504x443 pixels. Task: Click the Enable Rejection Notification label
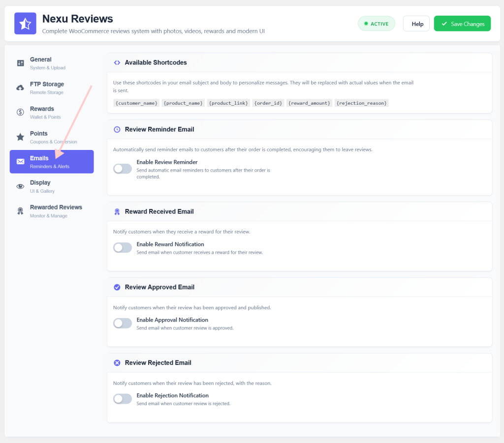172,395
